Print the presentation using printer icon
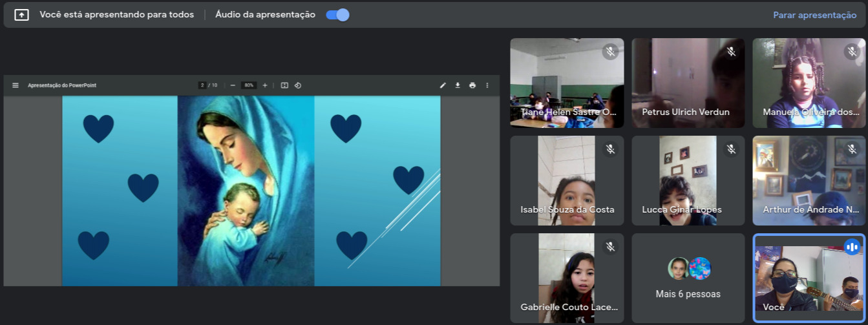Viewport: 868px width, 325px height. tap(472, 85)
